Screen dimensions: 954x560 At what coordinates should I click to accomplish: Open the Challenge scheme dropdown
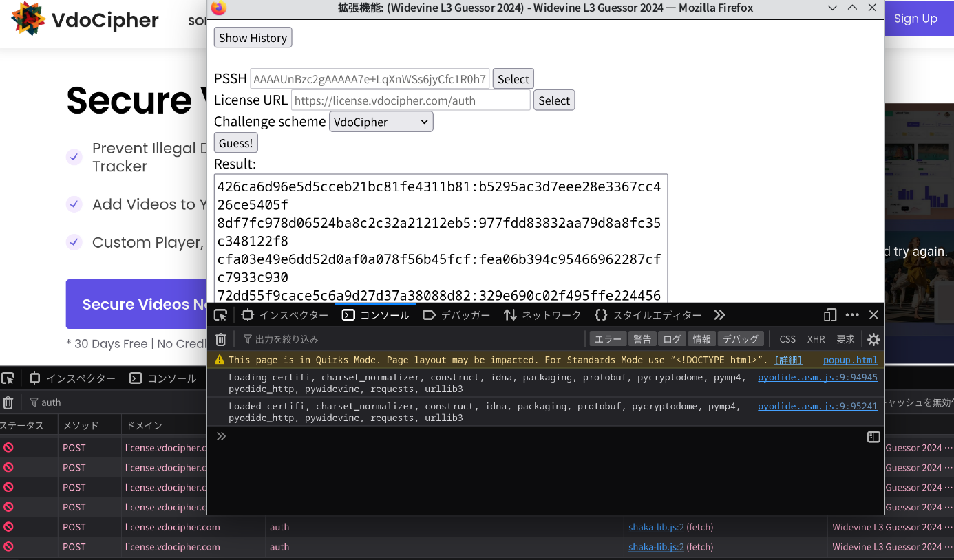381,122
